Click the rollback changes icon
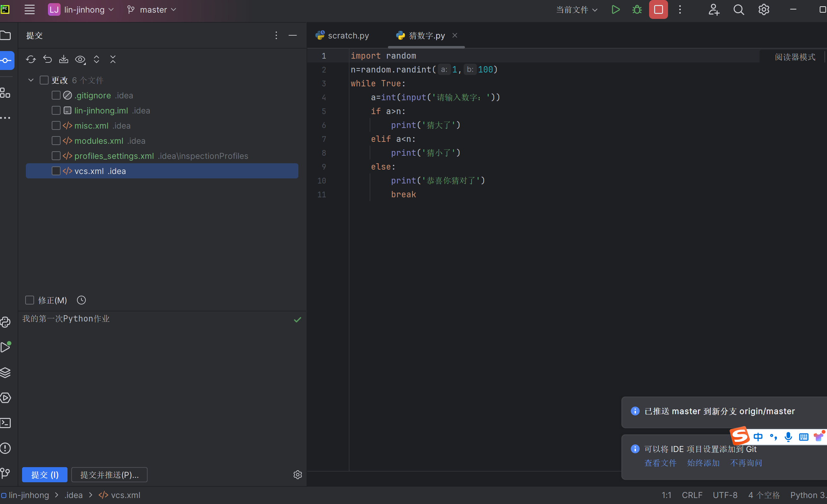 (x=47, y=59)
